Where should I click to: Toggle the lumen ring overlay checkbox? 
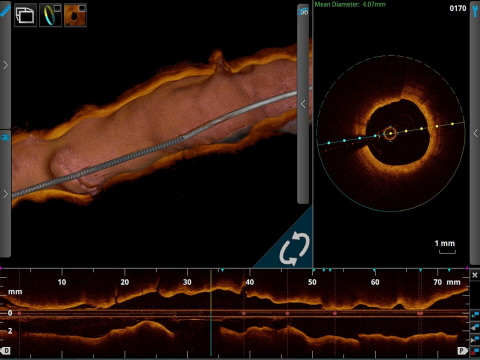(x=57, y=8)
